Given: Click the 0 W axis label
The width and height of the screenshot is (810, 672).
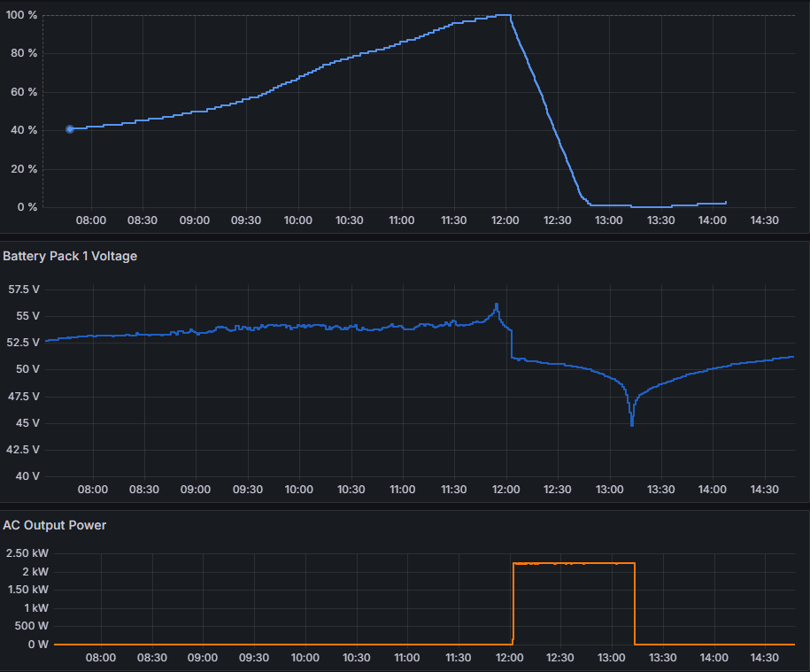Looking at the screenshot, I should 38,645.
